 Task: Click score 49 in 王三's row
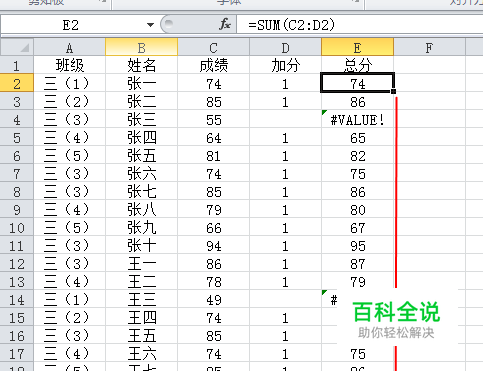coord(213,299)
